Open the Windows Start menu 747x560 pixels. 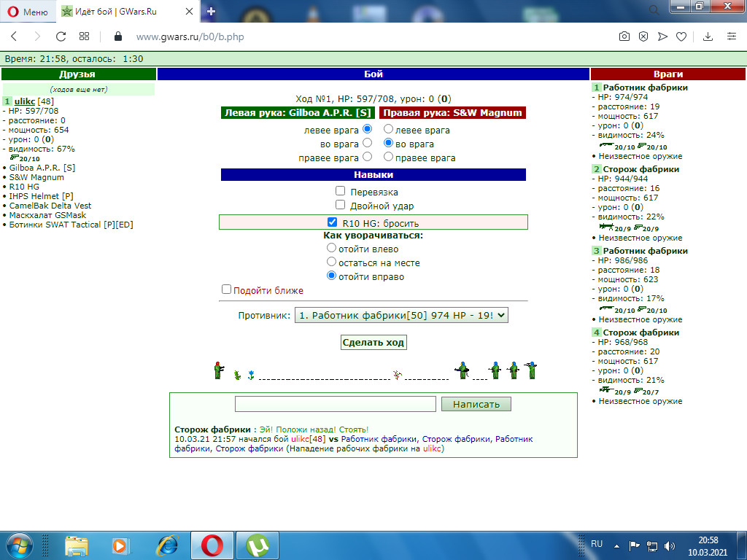[20, 545]
